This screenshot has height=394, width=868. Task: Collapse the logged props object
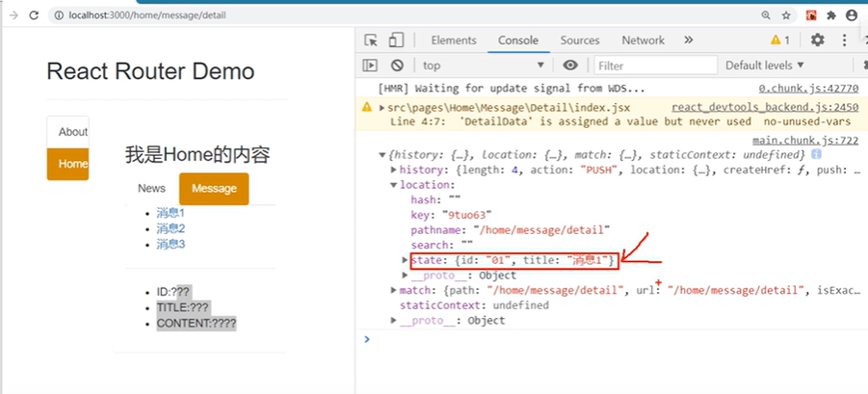pos(381,154)
